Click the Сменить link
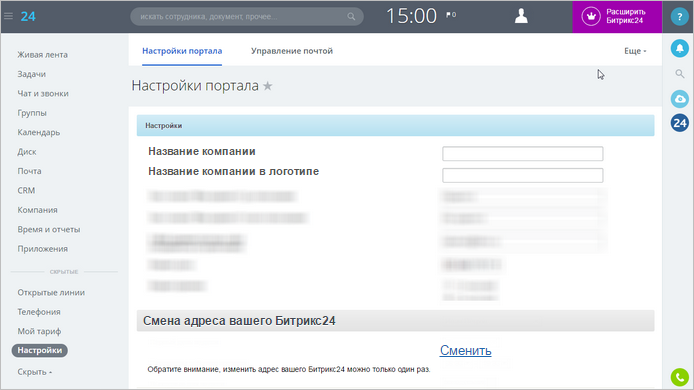694x390 pixels. click(466, 350)
